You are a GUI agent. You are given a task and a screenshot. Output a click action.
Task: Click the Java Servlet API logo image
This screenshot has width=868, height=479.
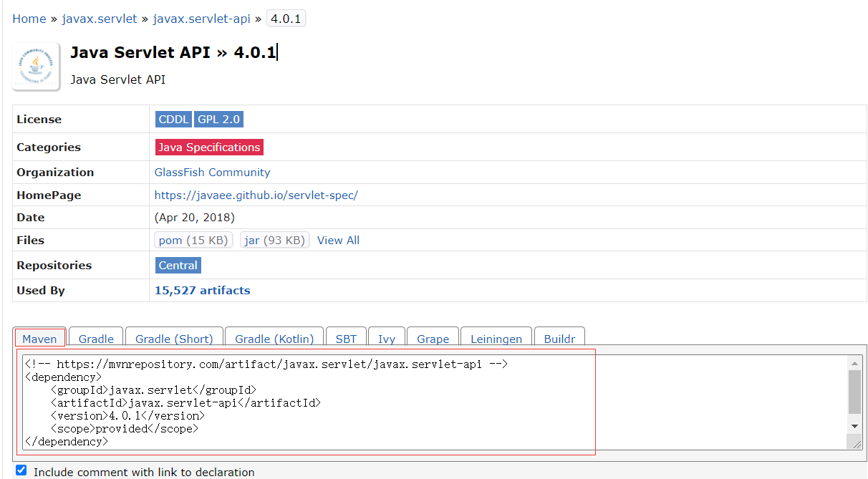(36, 67)
